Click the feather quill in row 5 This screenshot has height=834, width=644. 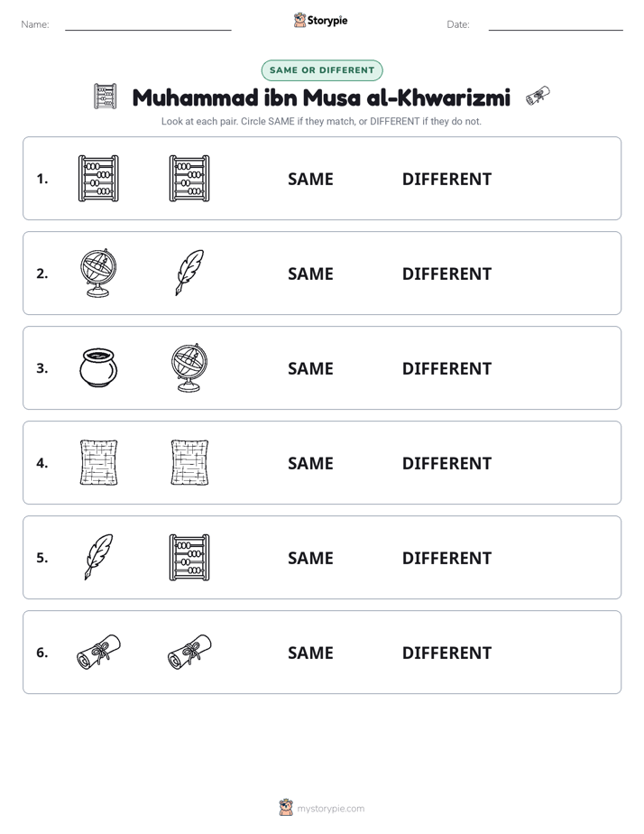(x=99, y=557)
